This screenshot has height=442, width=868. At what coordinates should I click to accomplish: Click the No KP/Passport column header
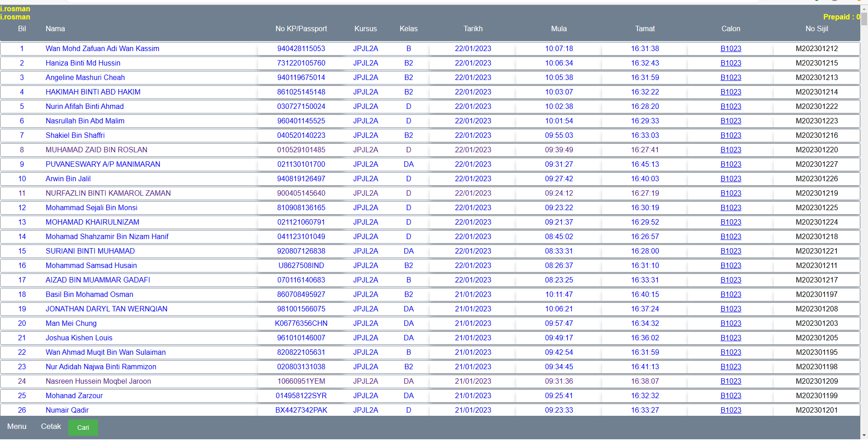tap(301, 28)
